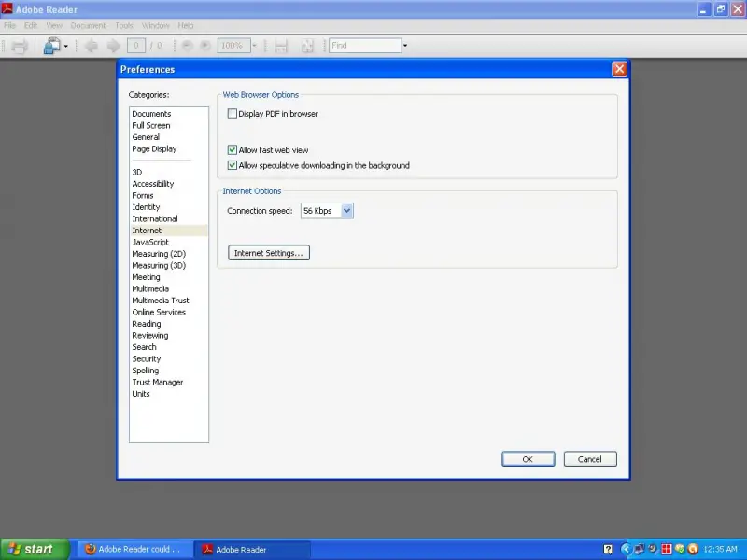Select the 3D category
The height and width of the screenshot is (560, 747).
pyautogui.click(x=137, y=172)
